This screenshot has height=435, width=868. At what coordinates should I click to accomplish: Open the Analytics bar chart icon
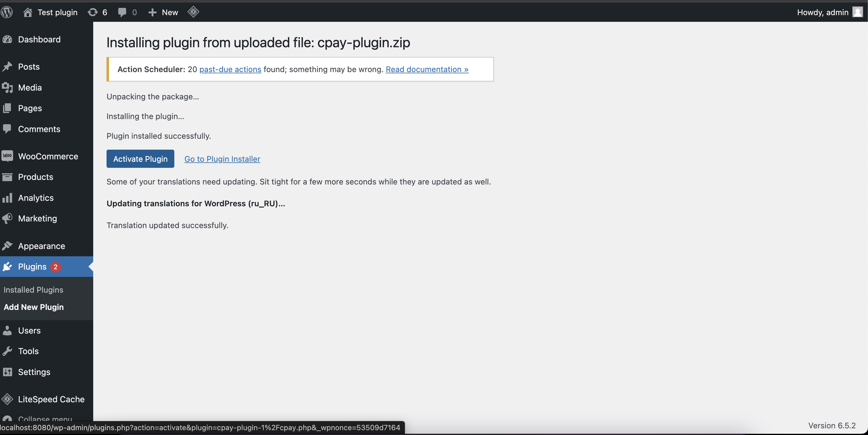click(x=7, y=198)
